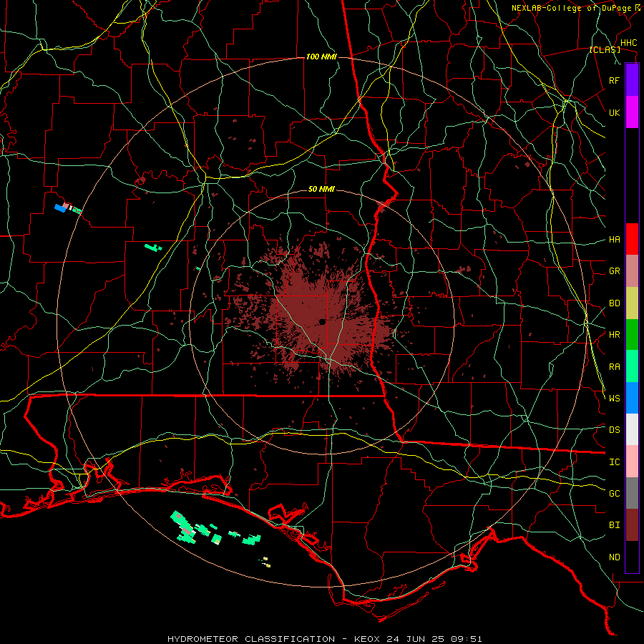Click the IC legend label

[614, 462]
